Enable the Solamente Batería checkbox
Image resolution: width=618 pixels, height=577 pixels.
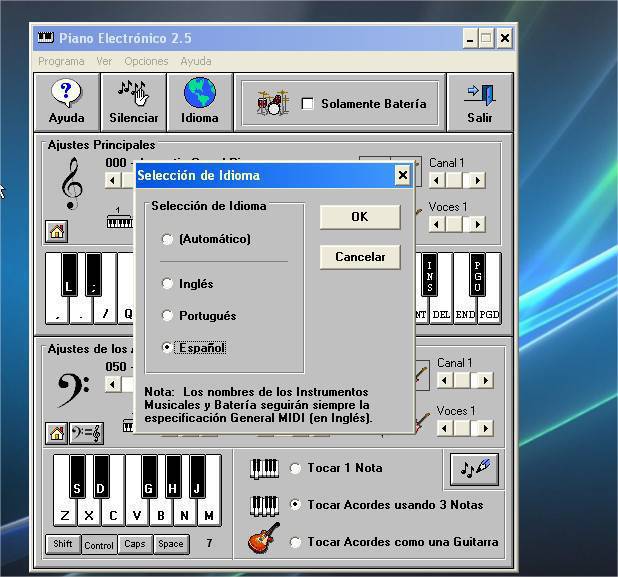pyautogui.click(x=308, y=104)
